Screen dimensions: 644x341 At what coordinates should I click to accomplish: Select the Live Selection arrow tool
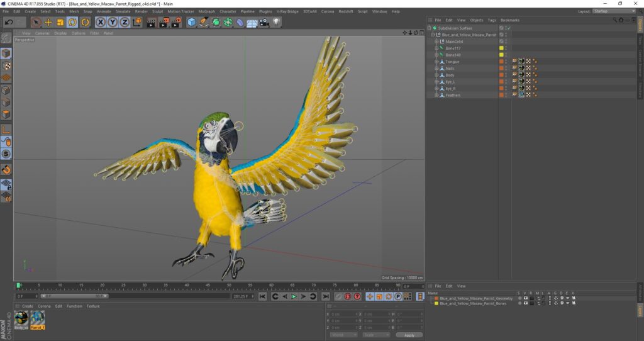tap(36, 22)
